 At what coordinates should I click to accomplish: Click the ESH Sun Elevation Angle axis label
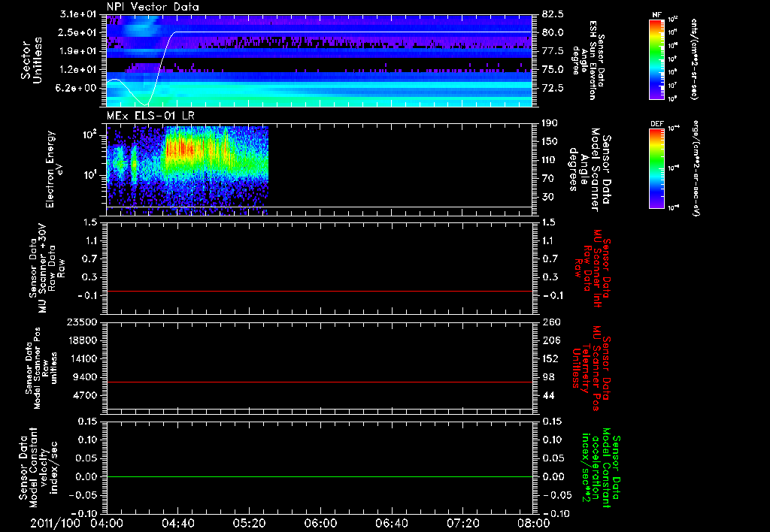pos(588,60)
